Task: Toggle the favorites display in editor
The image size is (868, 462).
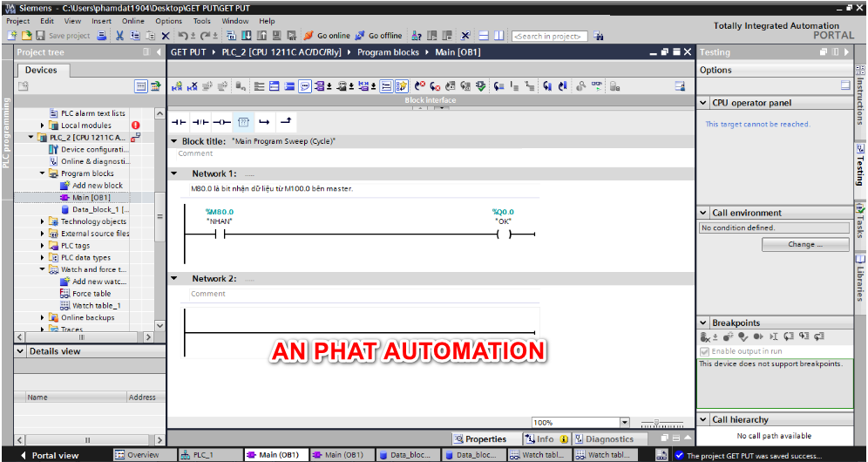Action: 401,86
